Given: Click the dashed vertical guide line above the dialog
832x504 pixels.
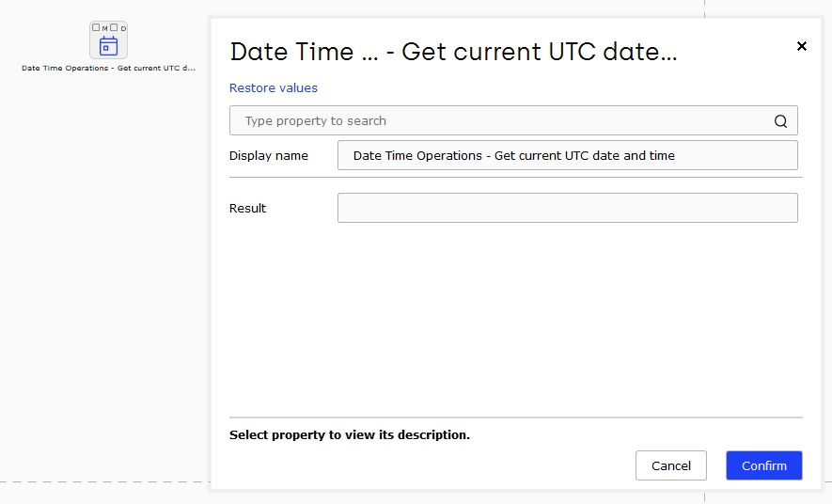Looking at the screenshot, I should click(705, 8).
